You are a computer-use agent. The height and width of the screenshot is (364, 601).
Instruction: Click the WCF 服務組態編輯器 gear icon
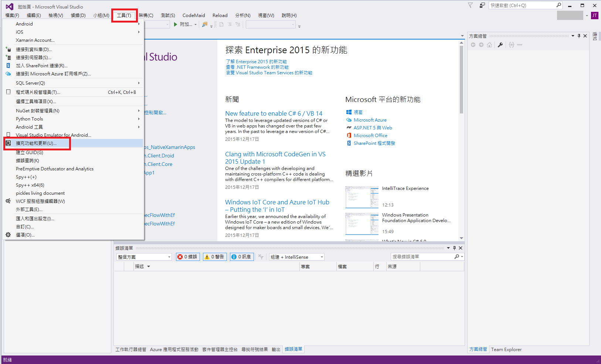pyautogui.click(x=8, y=201)
